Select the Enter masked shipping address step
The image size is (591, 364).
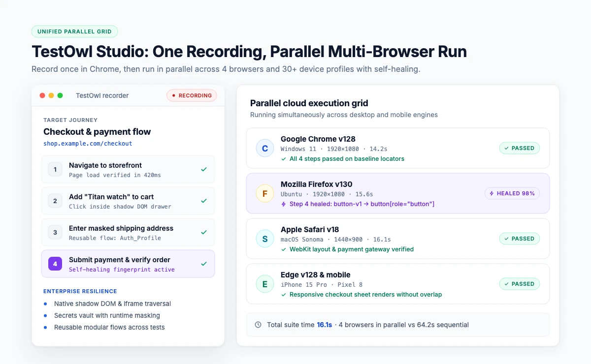(128, 232)
